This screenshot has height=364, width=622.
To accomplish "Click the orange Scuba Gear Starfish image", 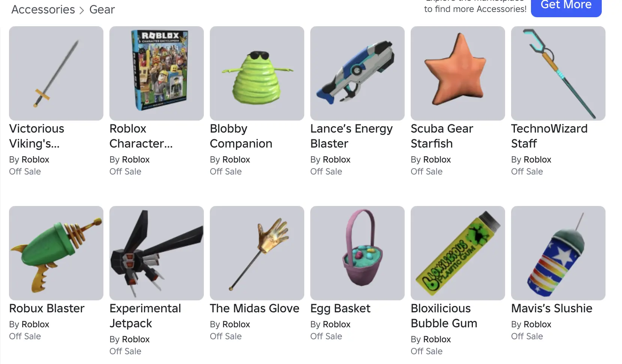I will tap(458, 73).
